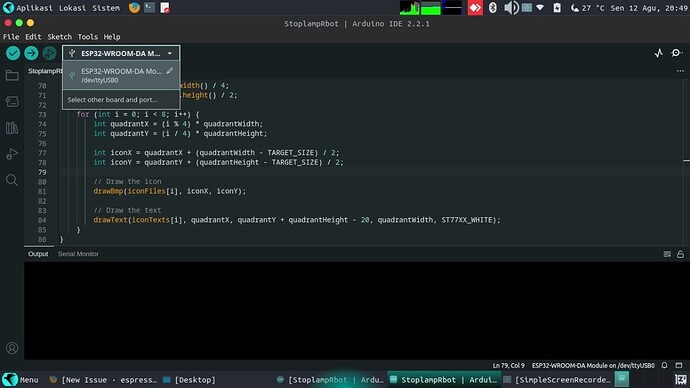Click Ln 79, Col 9 cursor position status

(x=508, y=365)
